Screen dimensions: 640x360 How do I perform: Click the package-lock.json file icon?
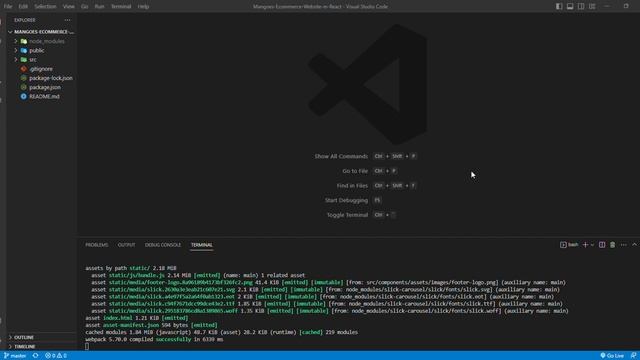pos(24,78)
